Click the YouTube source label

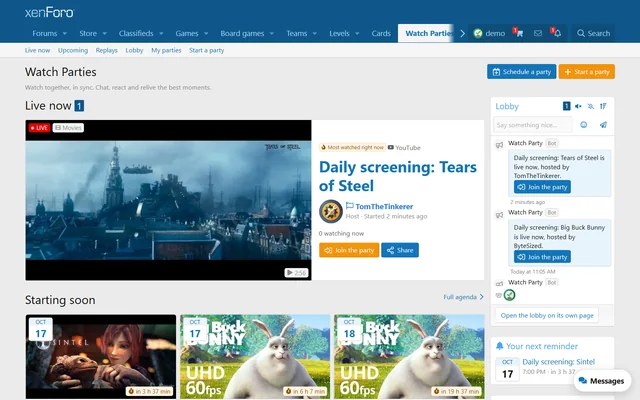[x=404, y=147]
